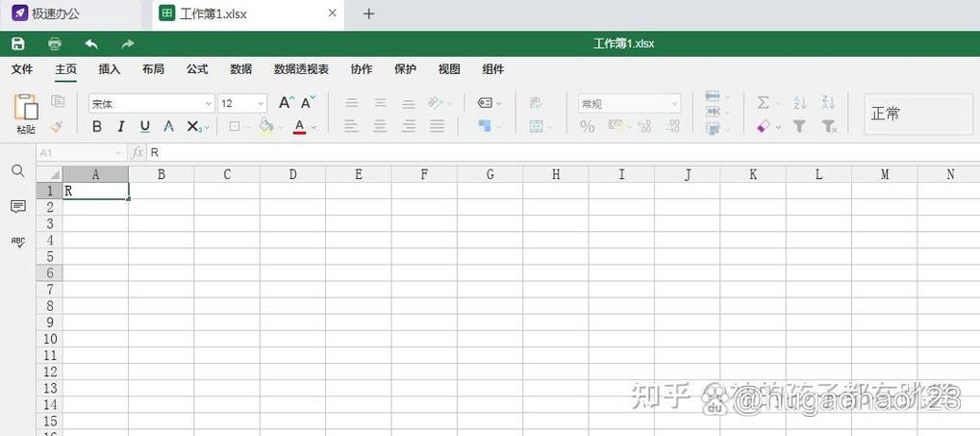Screen dimensions: 980x436
Task: Align the text left
Action: [x=352, y=126]
